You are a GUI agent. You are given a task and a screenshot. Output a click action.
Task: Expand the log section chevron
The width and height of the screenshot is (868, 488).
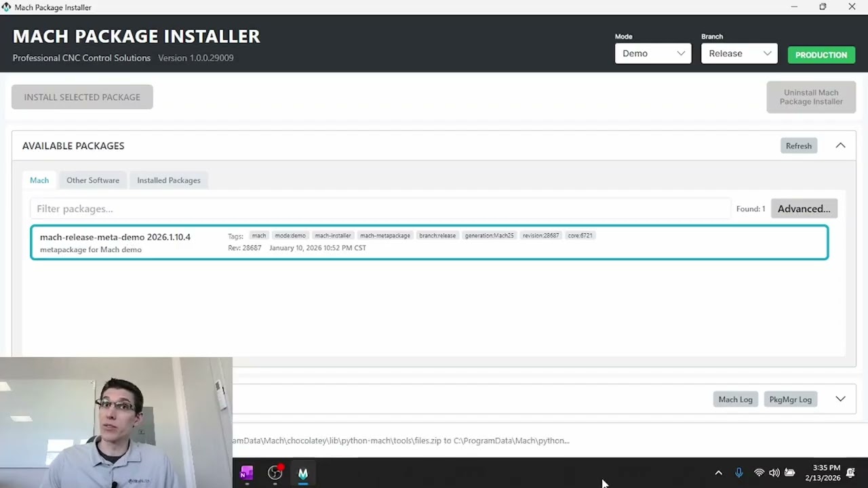[840, 399]
